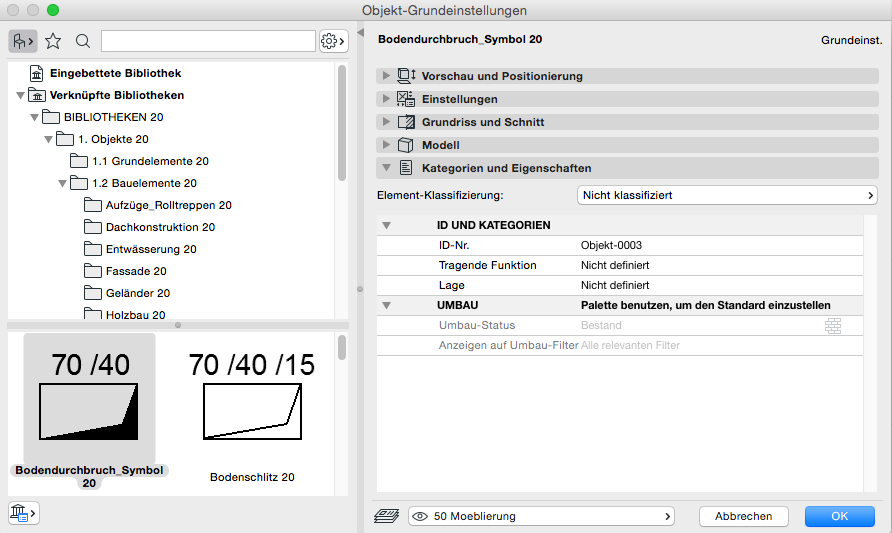Image resolution: width=892 pixels, height=533 pixels.
Task: Confirm with the OK button
Action: (x=840, y=516)
